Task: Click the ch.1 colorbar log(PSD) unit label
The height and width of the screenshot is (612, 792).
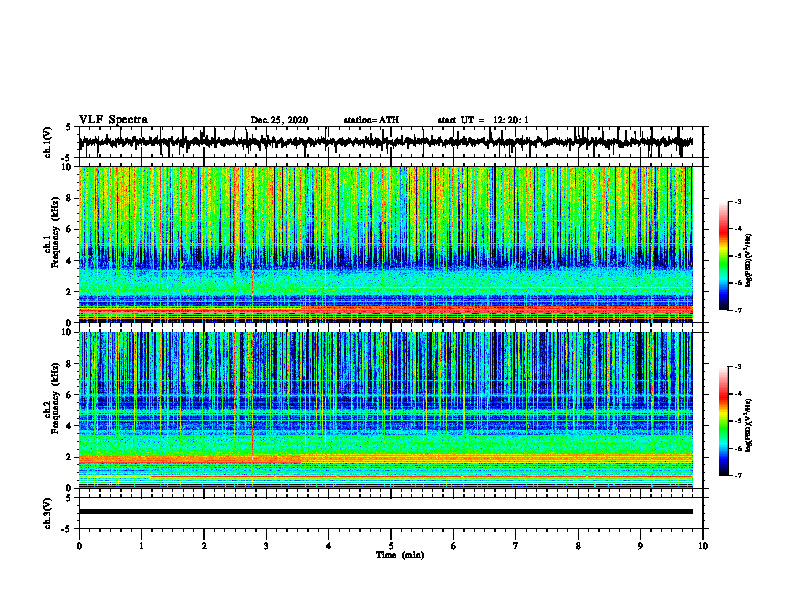Action: click(x=749, y=260)
